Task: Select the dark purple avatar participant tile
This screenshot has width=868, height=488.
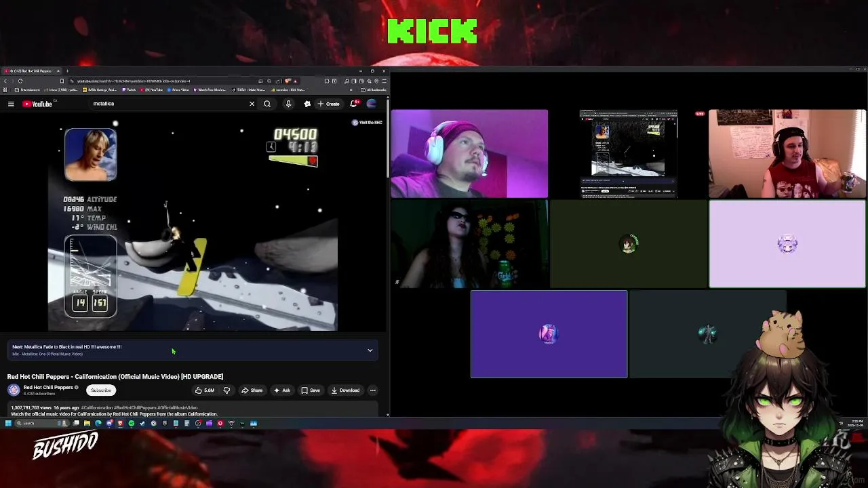Action: pos(549,334)
